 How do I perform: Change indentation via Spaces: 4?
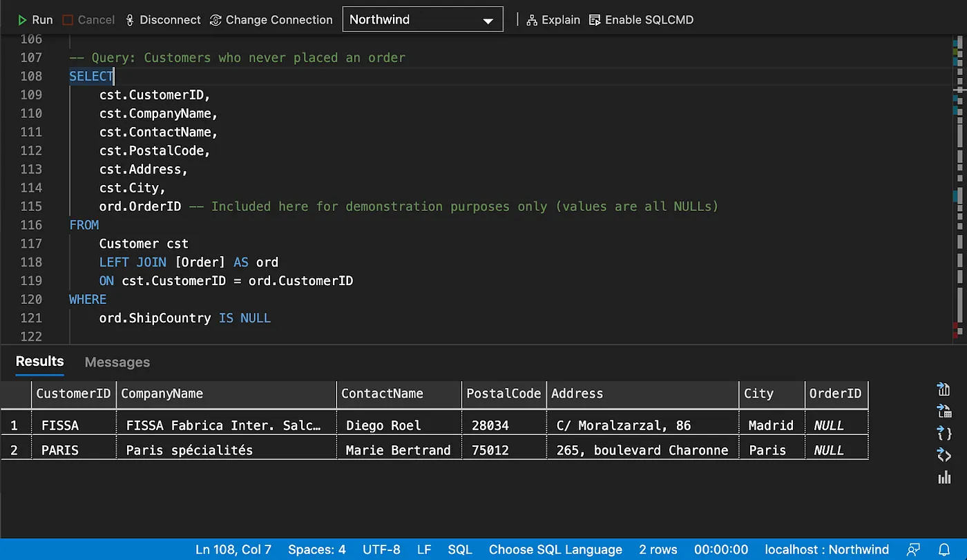coord(317,550)
